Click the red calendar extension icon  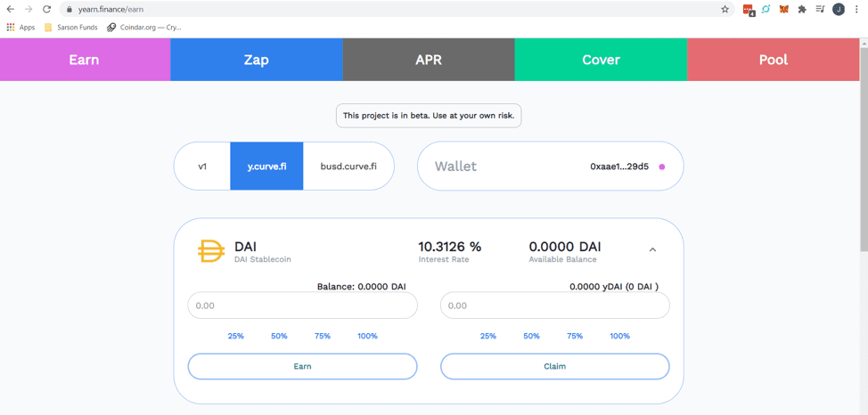click(x=748, y=10)
